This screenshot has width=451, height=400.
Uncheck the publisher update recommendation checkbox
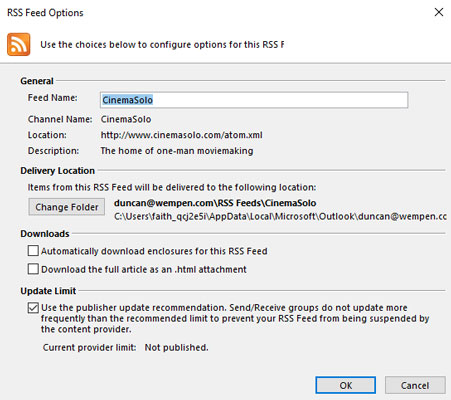coord(33,308)
